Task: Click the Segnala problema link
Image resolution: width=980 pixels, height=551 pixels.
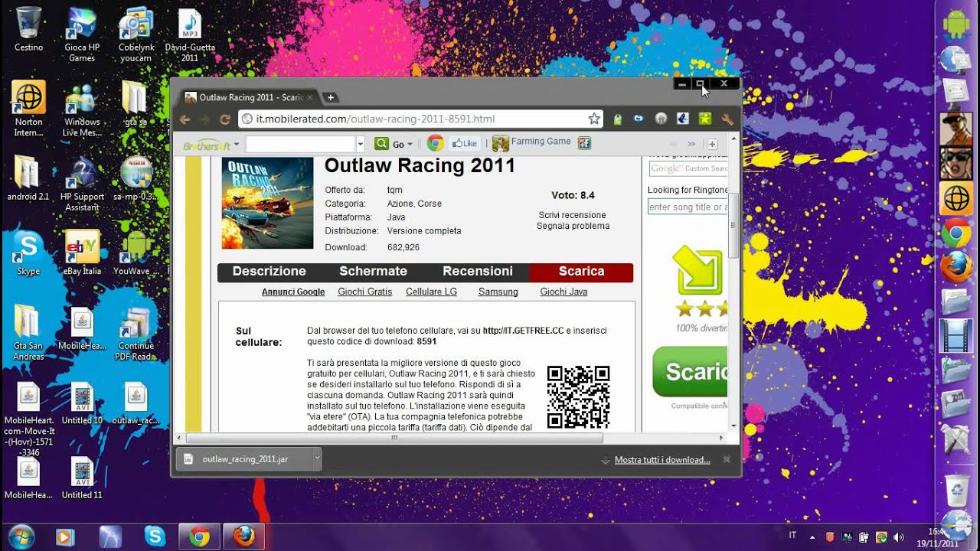Action: (573, 226)
